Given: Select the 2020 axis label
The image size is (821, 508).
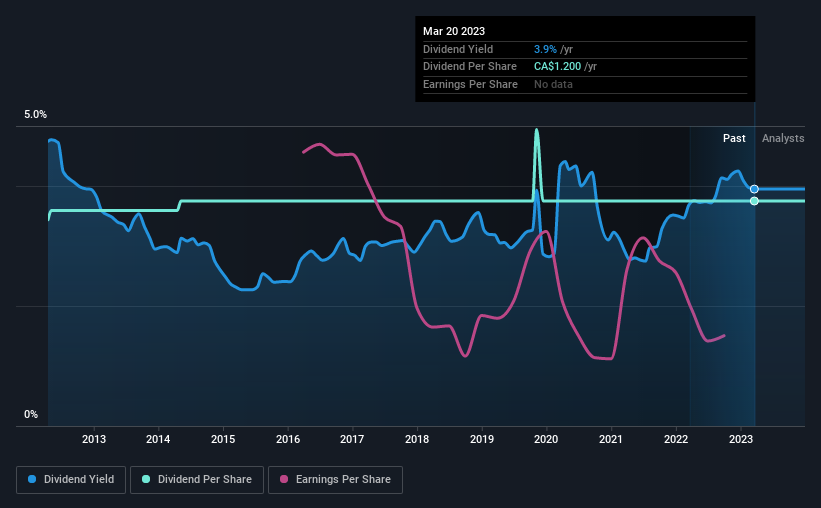Looking at the screenshot, I should pos(546,439).
